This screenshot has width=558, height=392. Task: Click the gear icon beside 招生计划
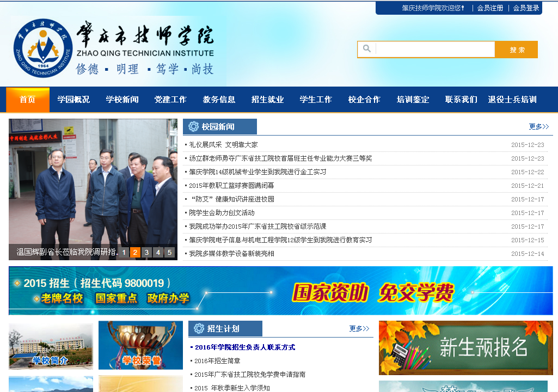[x=199, y=328]
